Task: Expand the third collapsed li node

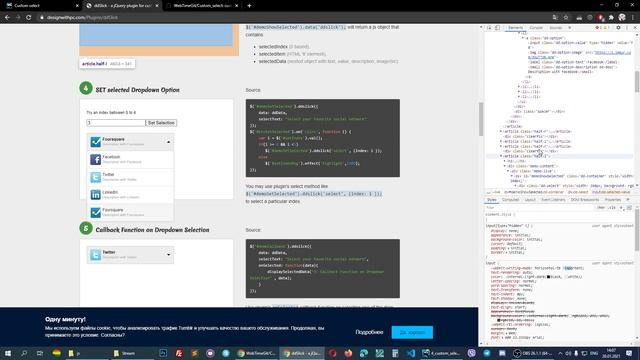Action: pyautogui.click(x=519, y=97)
